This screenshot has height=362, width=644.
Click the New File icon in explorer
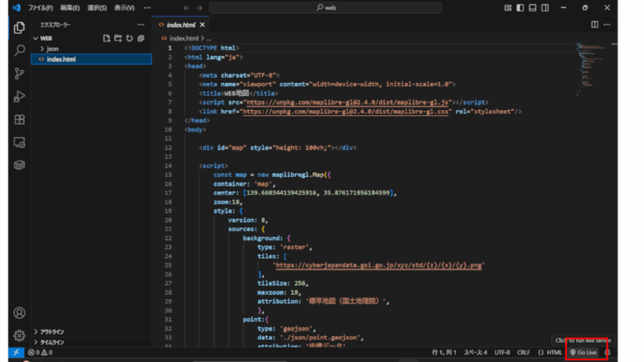click(x=107, y=38)
